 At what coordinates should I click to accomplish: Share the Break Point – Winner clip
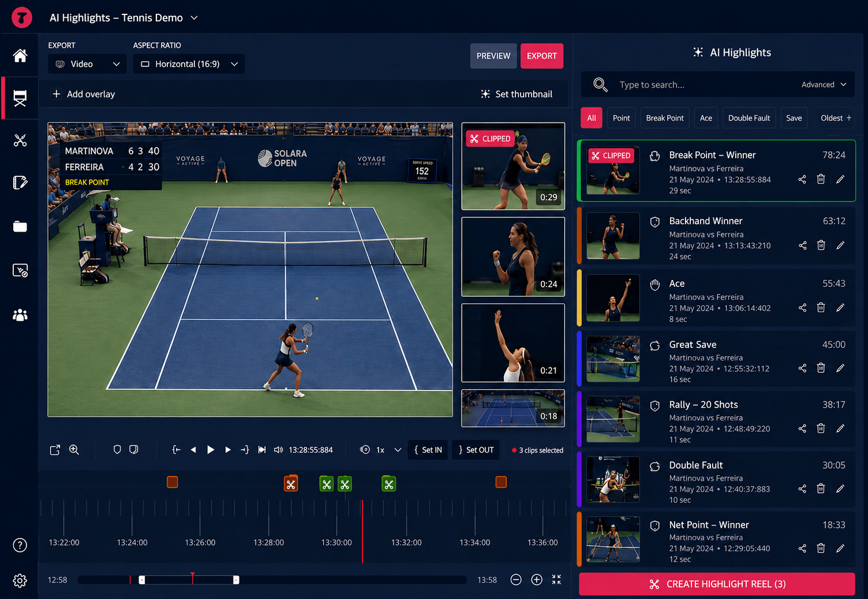pyautogui.click(x=802, y=179)
